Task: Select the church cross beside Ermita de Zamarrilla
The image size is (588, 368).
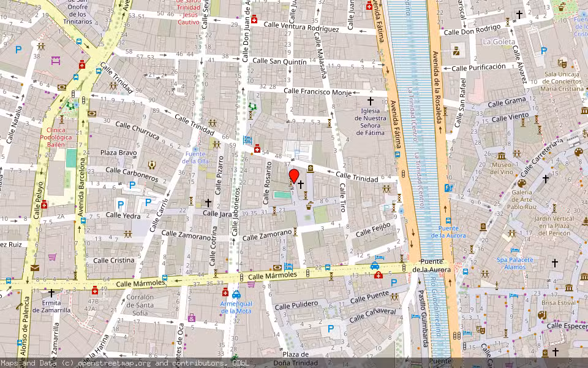Action: [x=51, y=293]
